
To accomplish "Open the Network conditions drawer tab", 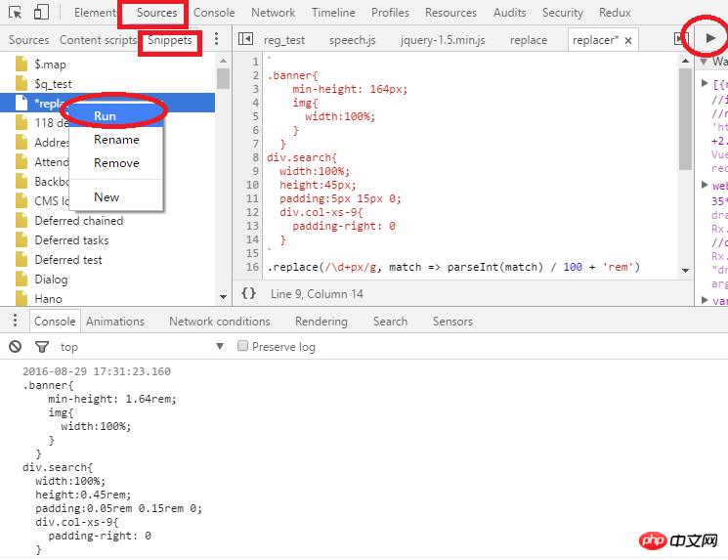I will coord(219,322).
